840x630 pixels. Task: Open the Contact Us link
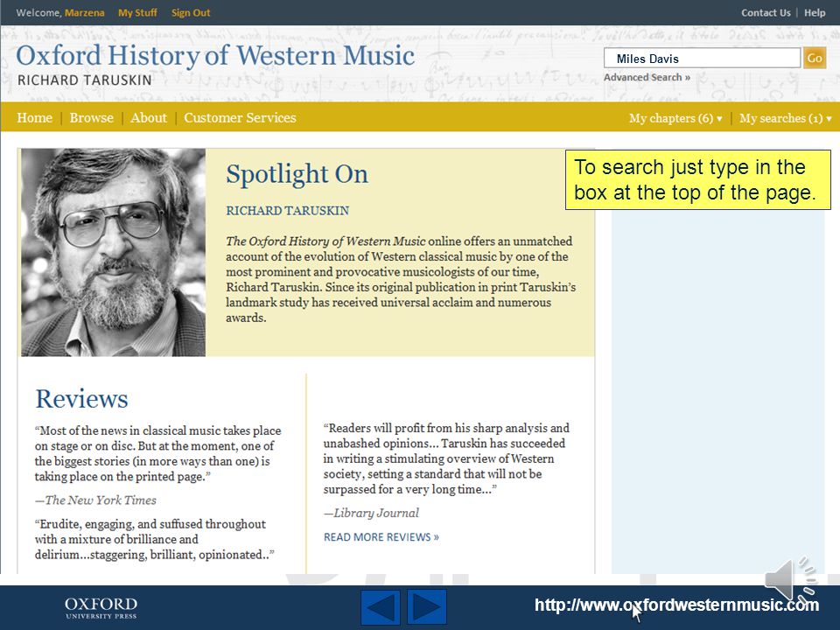point(766,12)
